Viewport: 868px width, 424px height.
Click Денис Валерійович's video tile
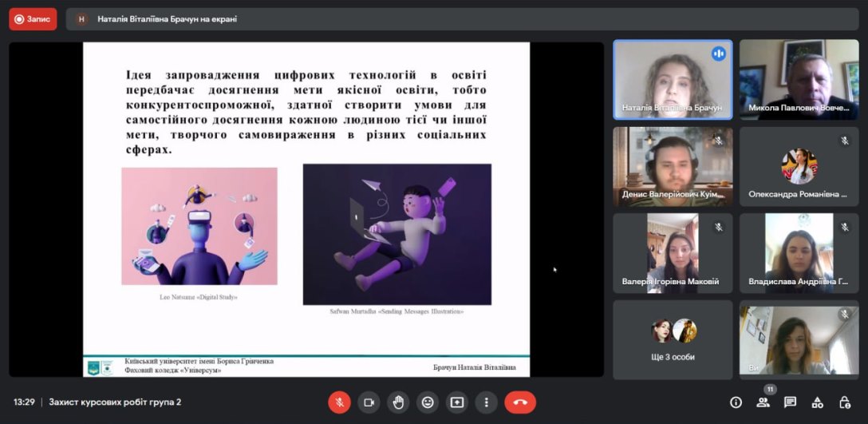click(672, 166)
